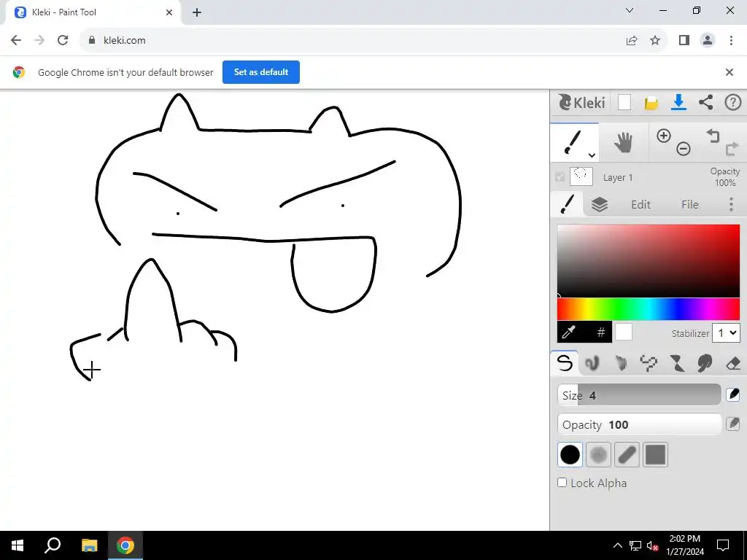Create a new blank image
The width and height of the screenshot is (747, 560).
tap(624, 102)
